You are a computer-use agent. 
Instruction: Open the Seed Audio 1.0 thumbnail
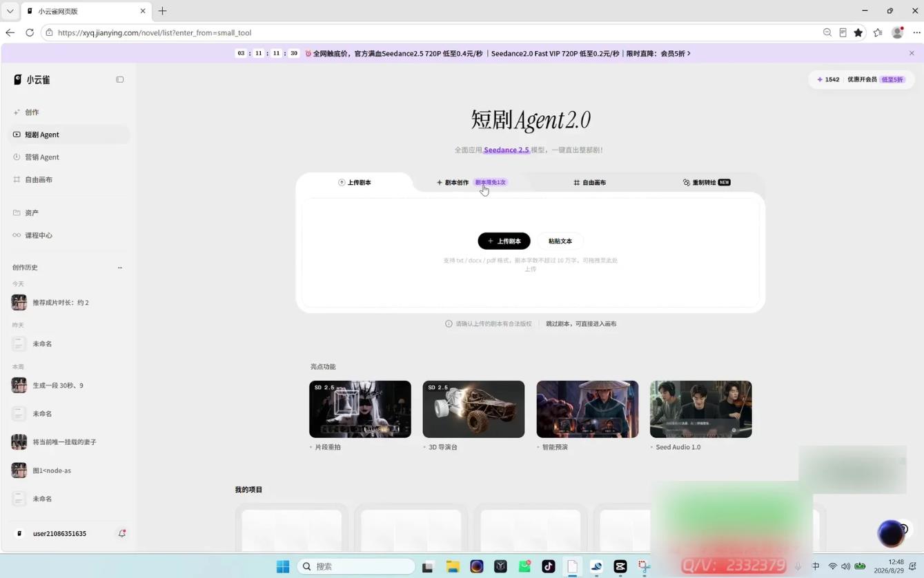(x=700, y=409)
